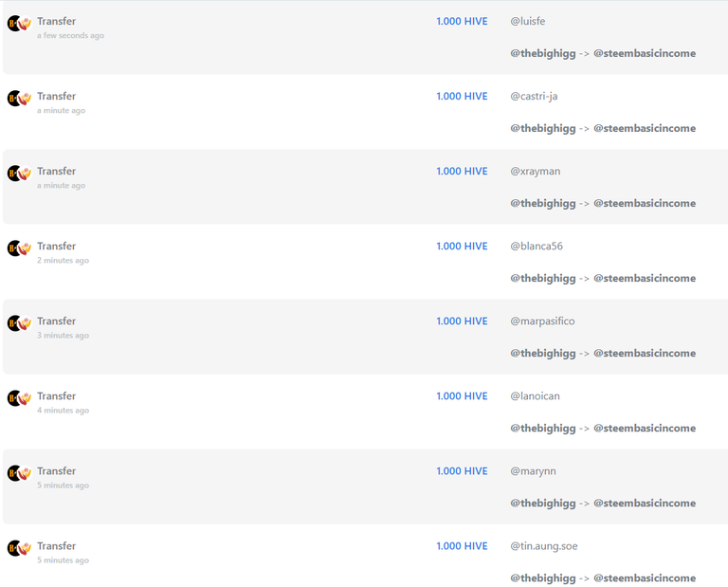Click the avatar icon of the luisfe transfer
728x587 pixels.
tap(19, 23)
